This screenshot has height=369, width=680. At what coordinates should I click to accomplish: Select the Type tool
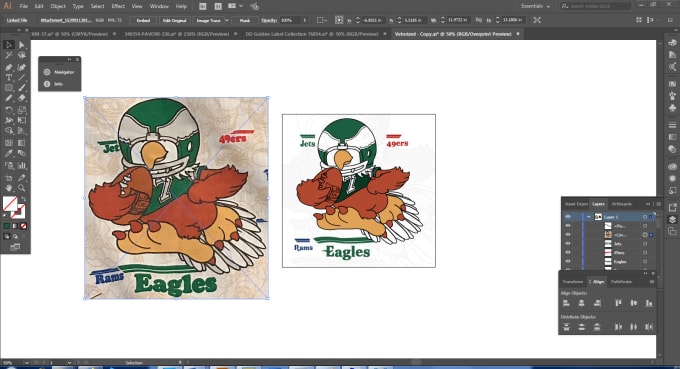8,77
